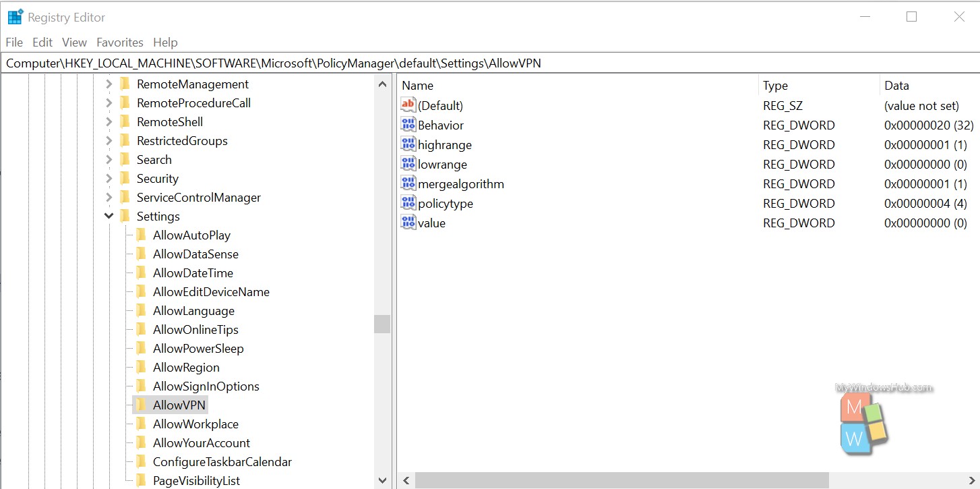
Task: Expand the Search key
Action: [x=109, y=159]
